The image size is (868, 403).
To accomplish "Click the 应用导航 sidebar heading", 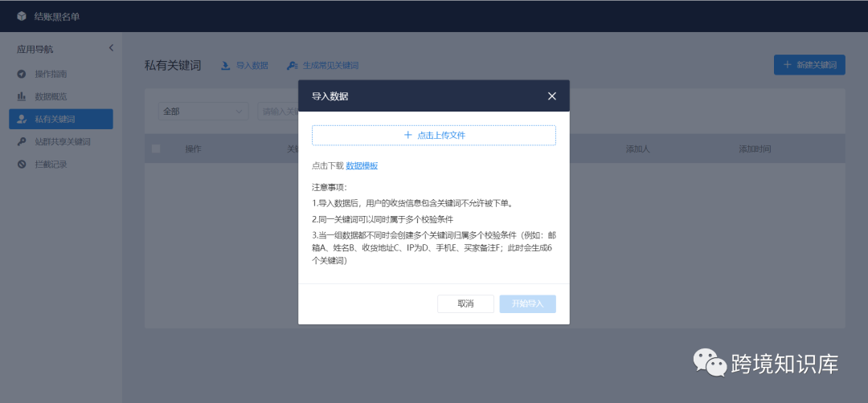I will click(35, 49).
